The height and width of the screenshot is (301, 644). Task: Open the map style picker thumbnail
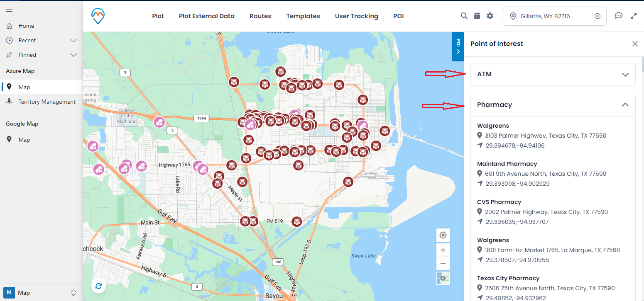(443, 278)
